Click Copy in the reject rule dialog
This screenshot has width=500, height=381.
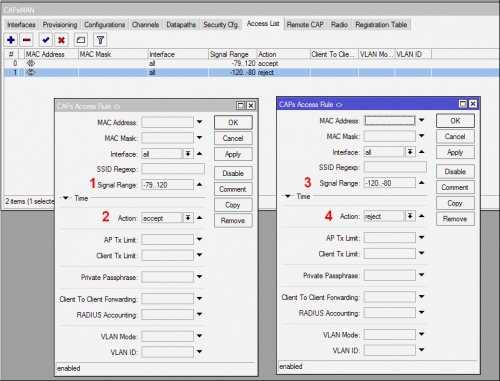tap(455, 203)
